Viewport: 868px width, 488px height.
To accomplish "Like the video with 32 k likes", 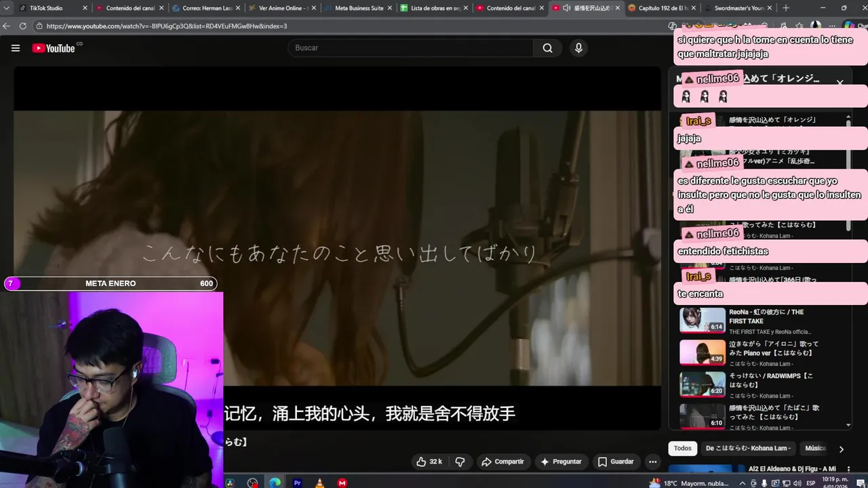I will [429, 462].
